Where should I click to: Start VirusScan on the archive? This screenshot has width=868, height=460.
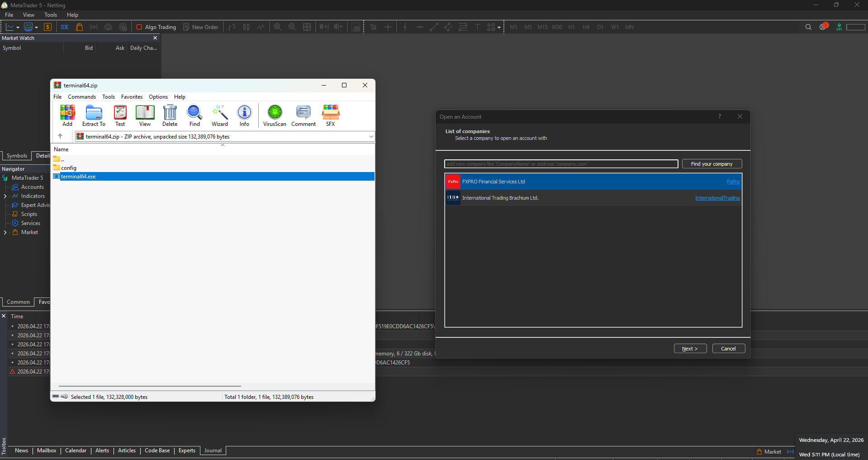pos(275,115)
